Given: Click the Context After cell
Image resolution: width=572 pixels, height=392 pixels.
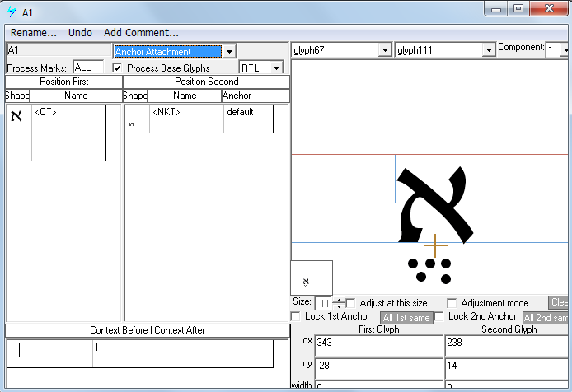Looking at the screenshot, I should [x=183, y=354].
